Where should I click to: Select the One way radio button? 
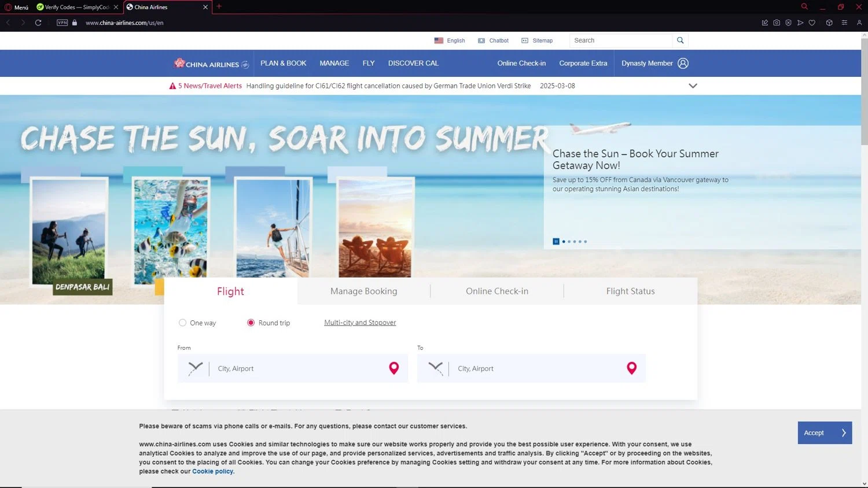[182, 323]
